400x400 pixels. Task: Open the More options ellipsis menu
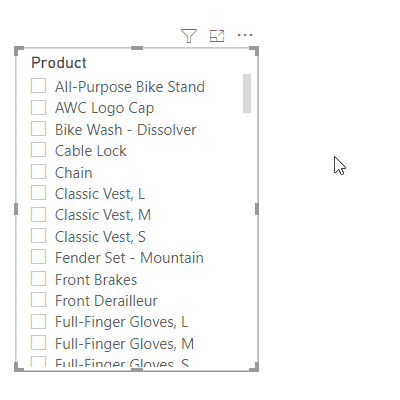[245, 35]
